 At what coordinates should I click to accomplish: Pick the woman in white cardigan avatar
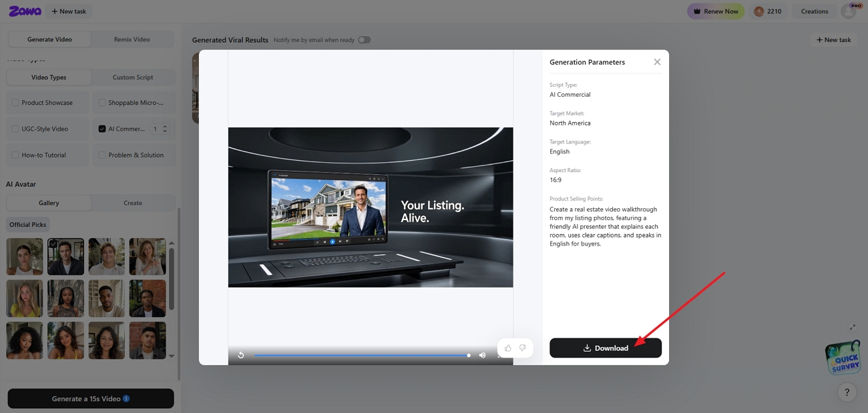point(148,257)
